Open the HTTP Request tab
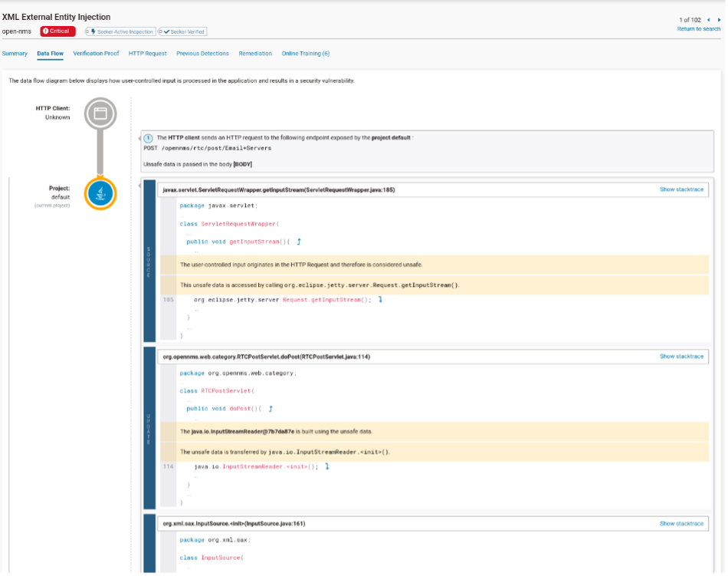 tap(147, 54)
